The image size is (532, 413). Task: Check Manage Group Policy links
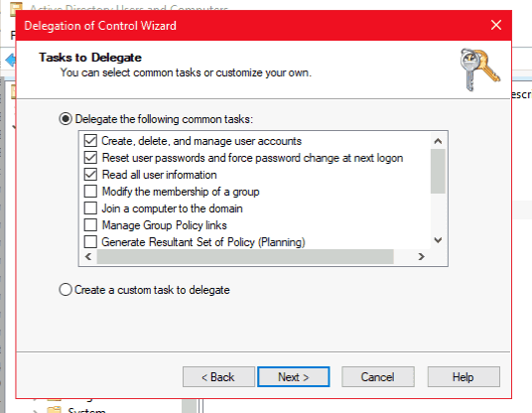click(x=90, y=225)
